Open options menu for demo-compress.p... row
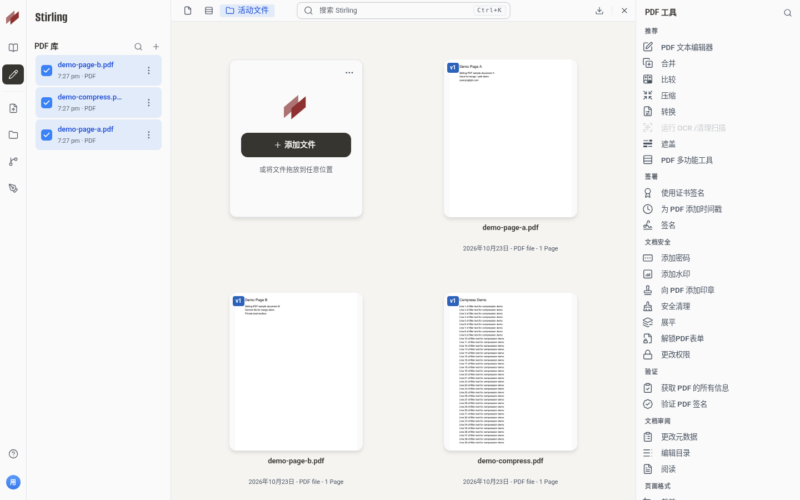Image resolution: width=800 pixels, height=500 pixels. pos(148,103)
